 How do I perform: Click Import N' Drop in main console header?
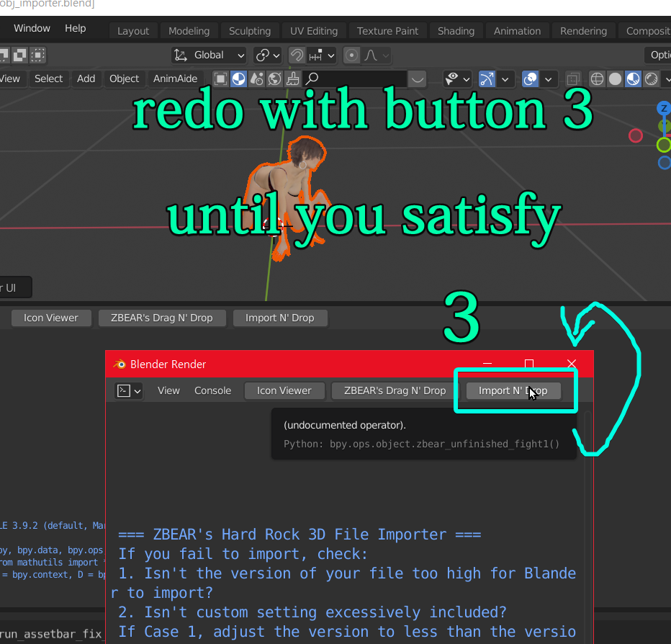pyautogui.click(x=280, y=318)
